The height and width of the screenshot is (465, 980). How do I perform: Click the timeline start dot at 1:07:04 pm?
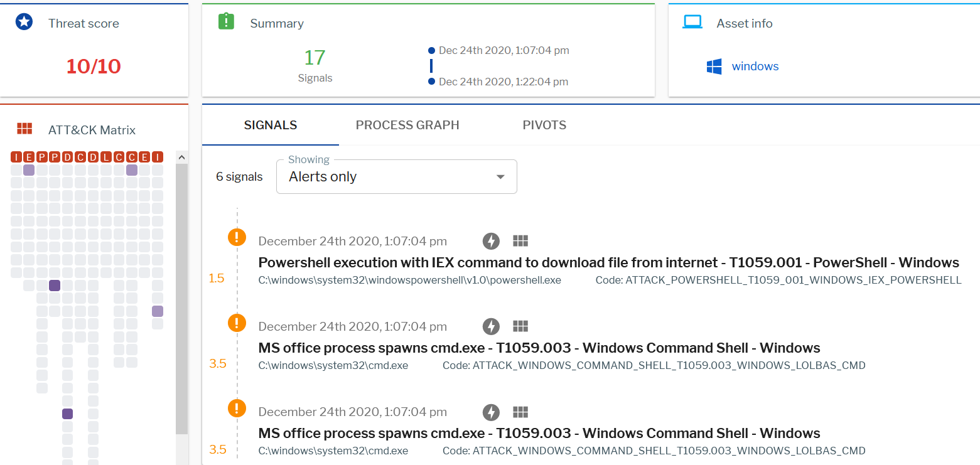pos(431,50)
